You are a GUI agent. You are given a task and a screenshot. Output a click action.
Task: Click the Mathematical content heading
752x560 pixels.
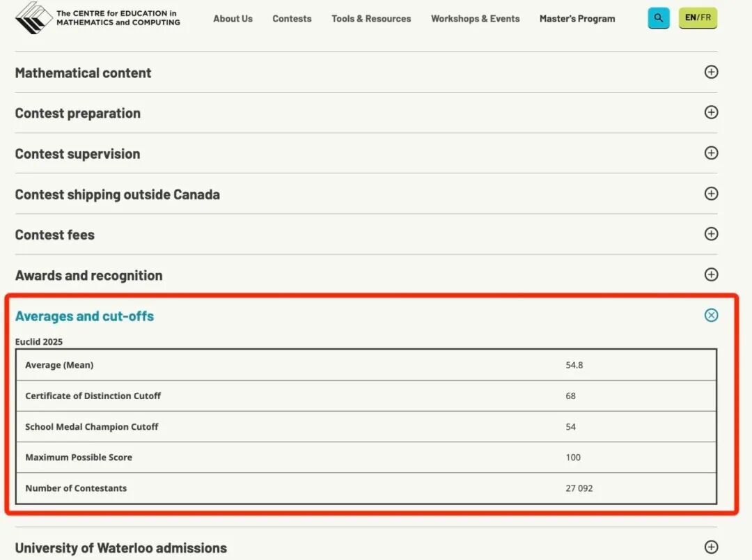83,73
